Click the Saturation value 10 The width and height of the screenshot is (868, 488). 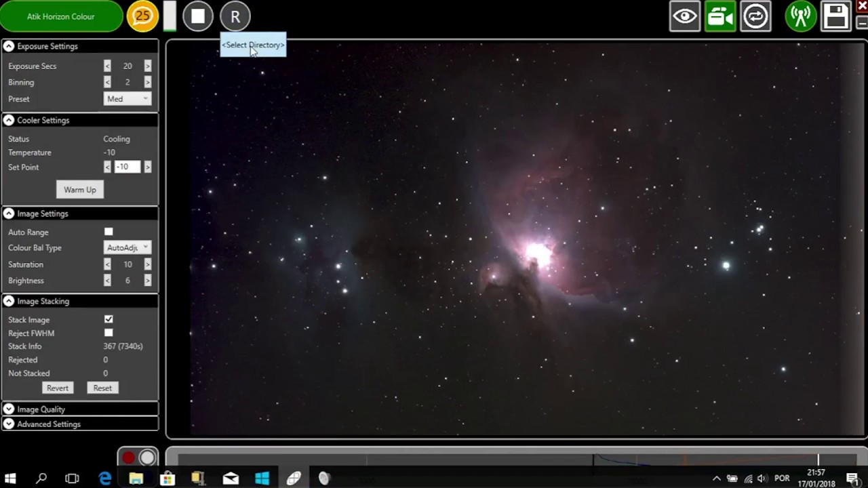click(127, 264)
